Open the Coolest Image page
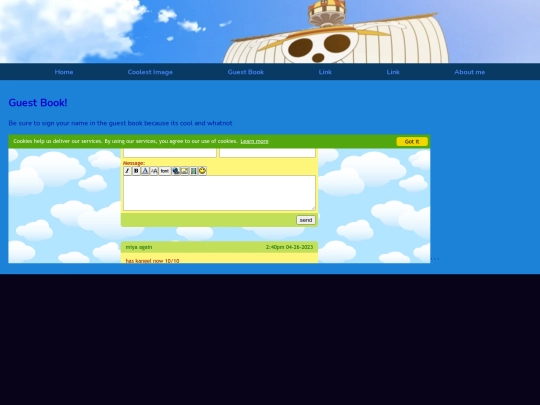 [x=150, y=72]
